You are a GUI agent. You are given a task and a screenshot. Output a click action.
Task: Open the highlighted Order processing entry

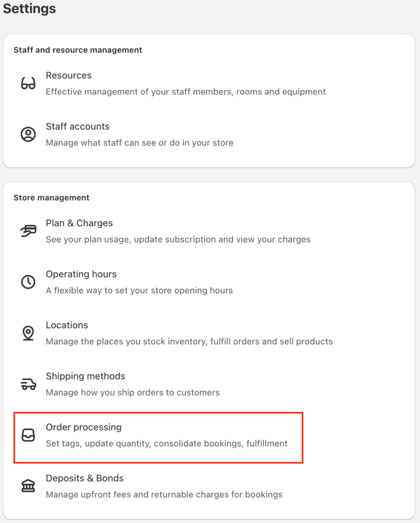click(158, 438)
